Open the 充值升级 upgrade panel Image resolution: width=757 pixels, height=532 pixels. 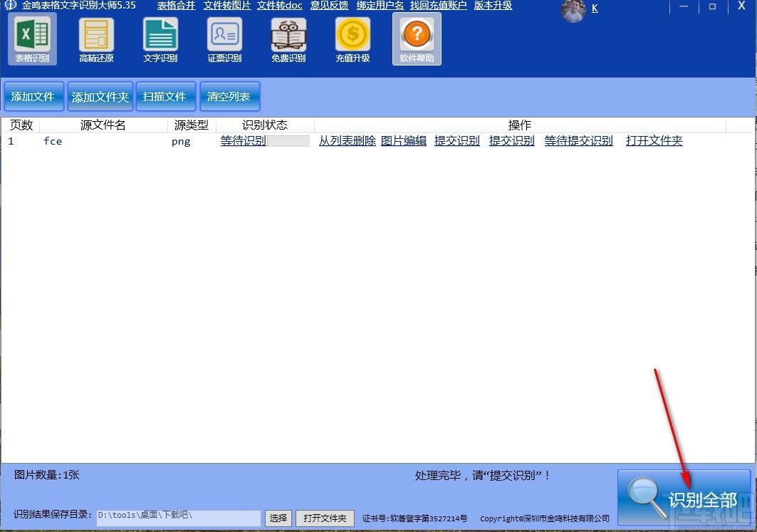click(352, 38)
